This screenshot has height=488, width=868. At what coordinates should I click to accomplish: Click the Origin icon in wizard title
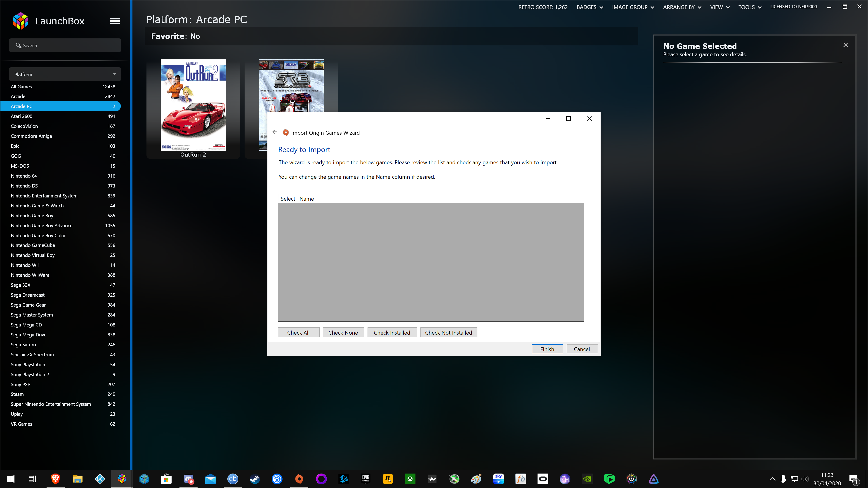pos(286,132)
